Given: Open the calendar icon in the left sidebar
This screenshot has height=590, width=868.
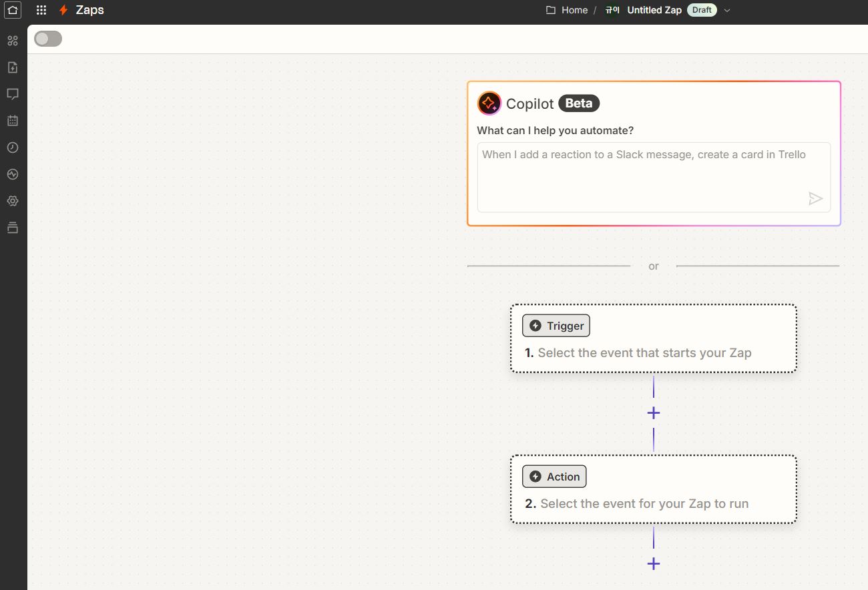Looking at the screenshot, I should click(13, 121).
